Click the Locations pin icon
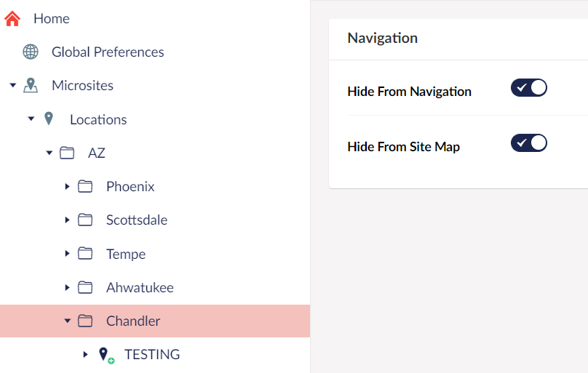Image resolution: width=588 pixels, height=373 pixels. (x=48, y=119)
